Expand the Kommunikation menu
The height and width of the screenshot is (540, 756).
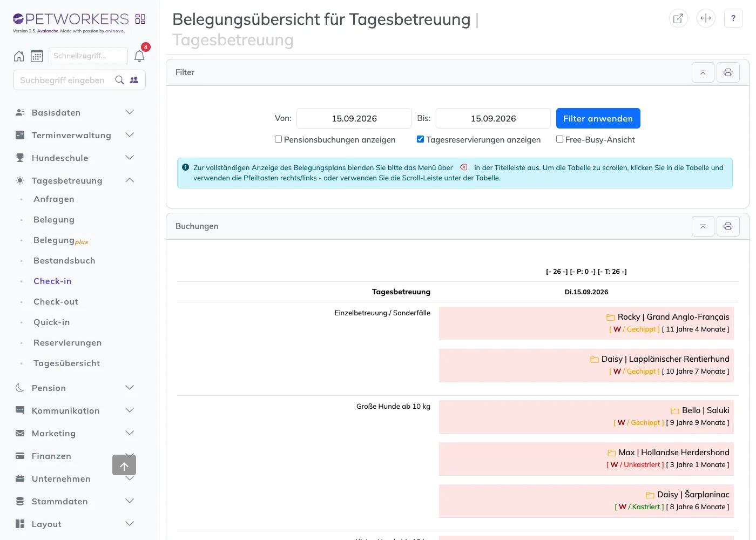(x=75, y=410)
